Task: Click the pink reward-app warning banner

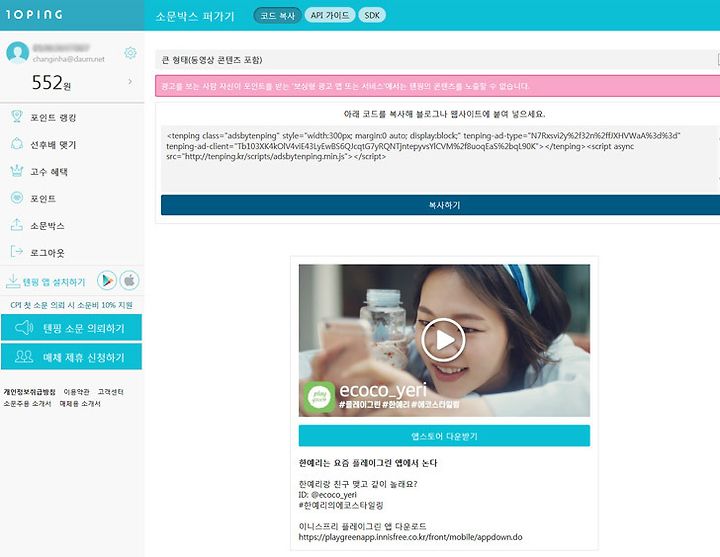Action: [438, 86]
